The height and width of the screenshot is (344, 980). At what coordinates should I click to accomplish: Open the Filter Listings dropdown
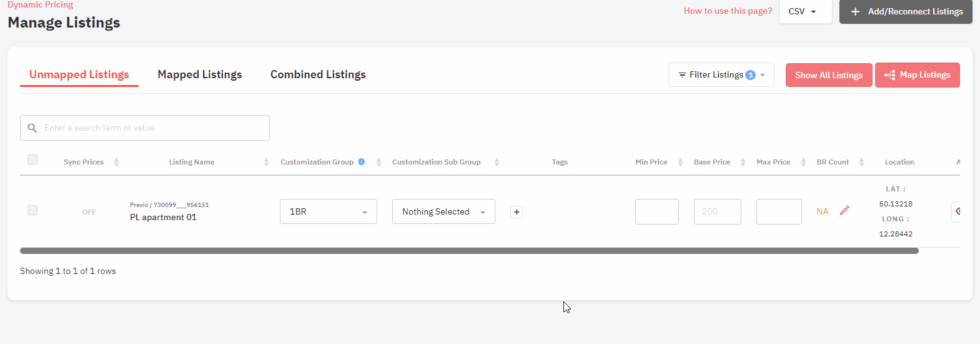pyautogui.click(x=721, y=74)
